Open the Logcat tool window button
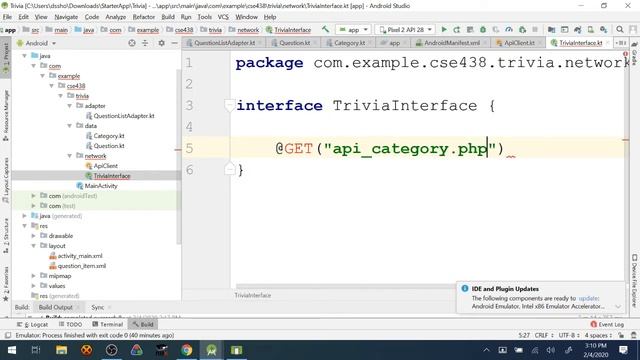The height and width of the screenshot is (360, 640). coord(32,324)
